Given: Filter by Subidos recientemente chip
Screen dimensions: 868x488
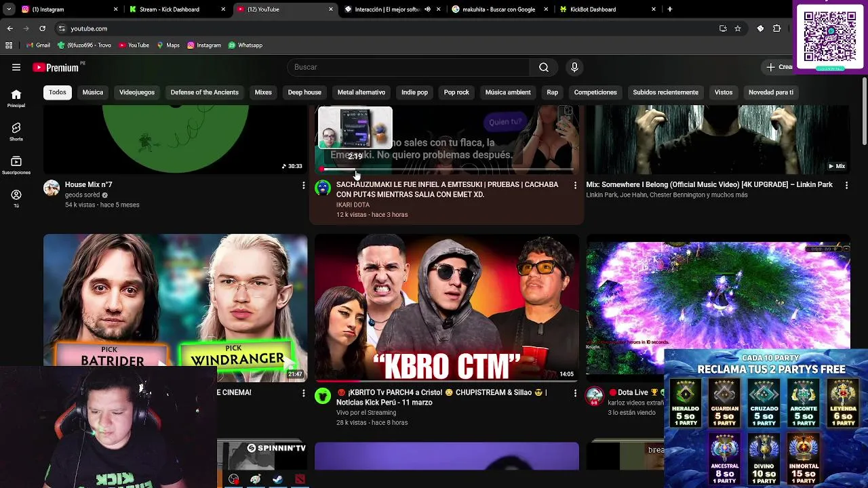Looking at the screenshot, I should pos(665,92).
